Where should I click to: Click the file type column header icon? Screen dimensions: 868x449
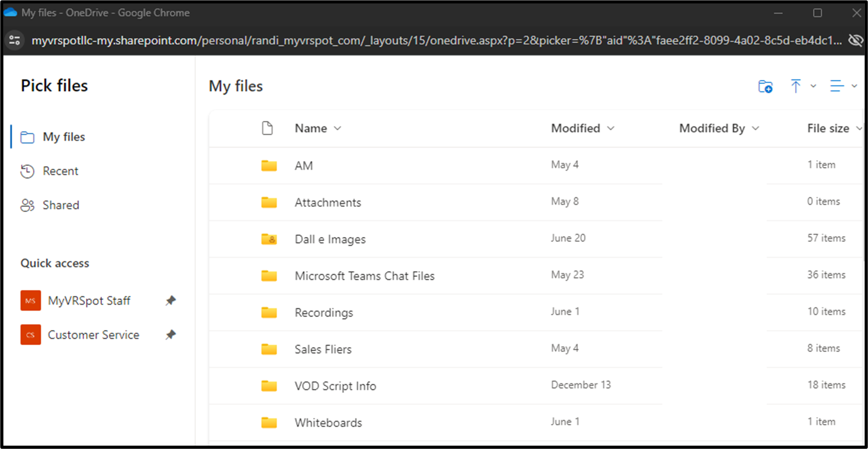click(267, 128)
